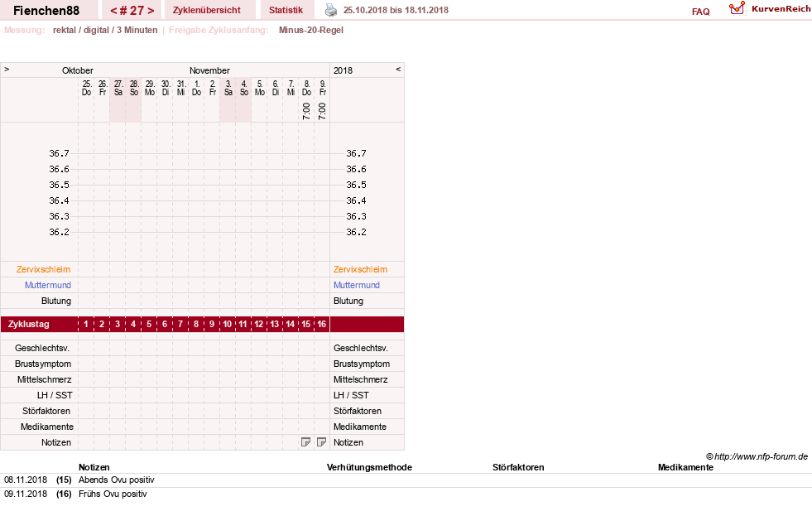Click the Fienchen88 username tab
The height and width of the screenshot is (516, 812).
(46, 11)
